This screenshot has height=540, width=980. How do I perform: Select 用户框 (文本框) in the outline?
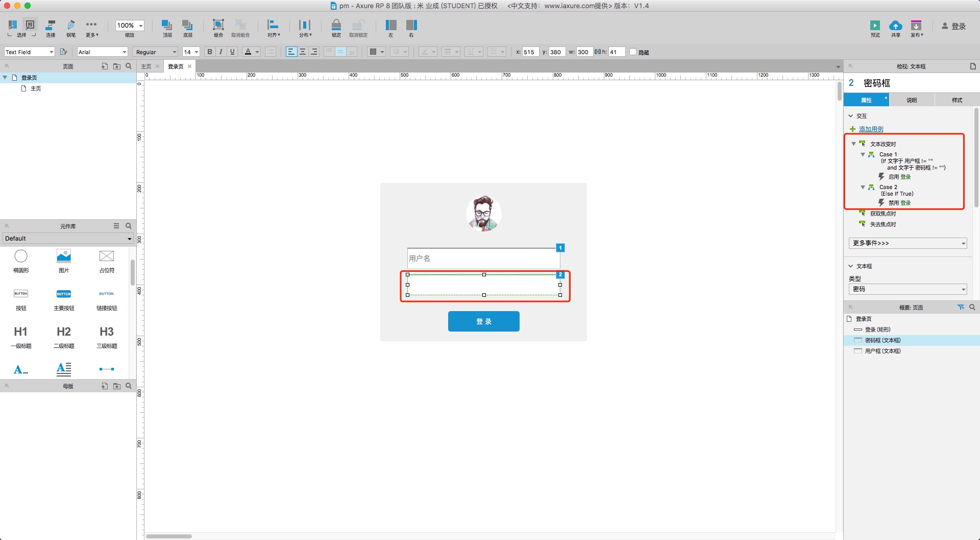(x=883, y=351)
